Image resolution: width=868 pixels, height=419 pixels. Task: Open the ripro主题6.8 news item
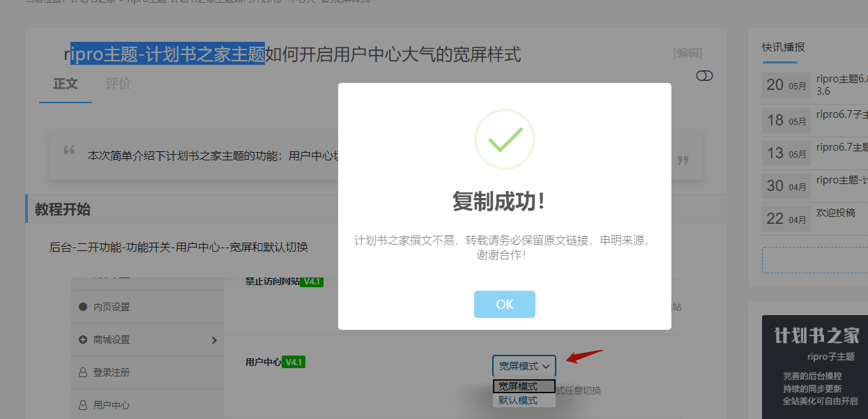point(842,85)
